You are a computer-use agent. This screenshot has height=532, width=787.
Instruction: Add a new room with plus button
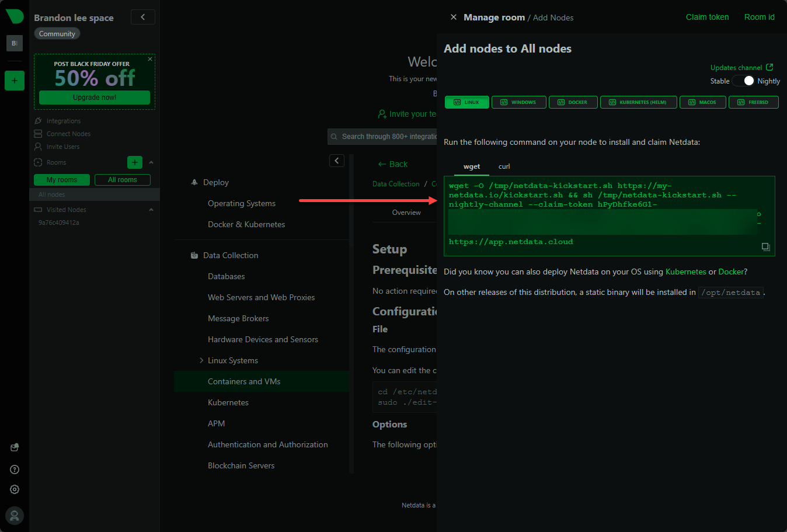click(x=135, y=162)
